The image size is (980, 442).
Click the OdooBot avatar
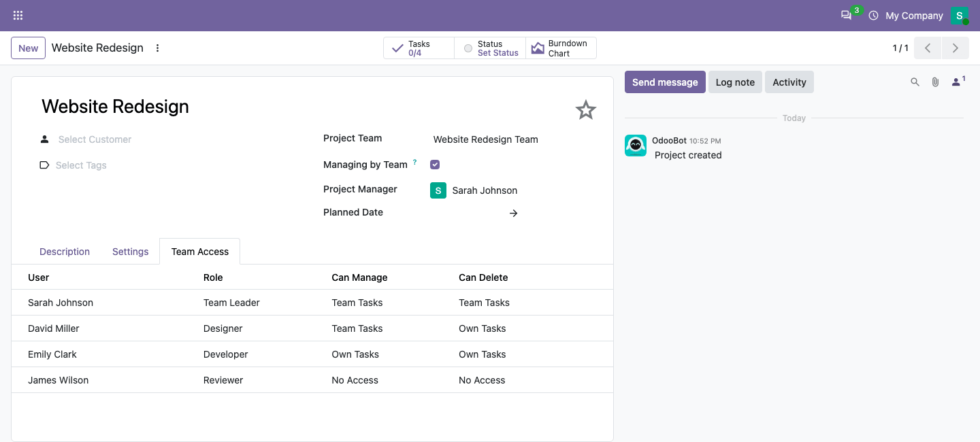pyautogui.click(x=636, y=146)
